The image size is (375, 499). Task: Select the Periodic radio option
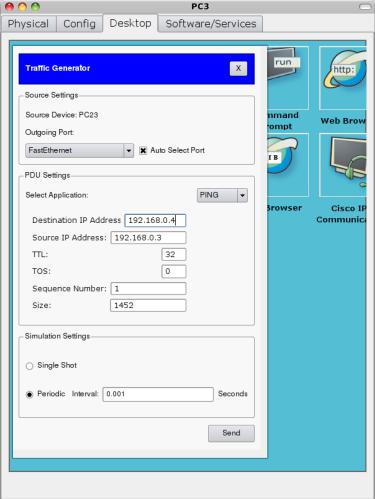[x=29, y=394]
